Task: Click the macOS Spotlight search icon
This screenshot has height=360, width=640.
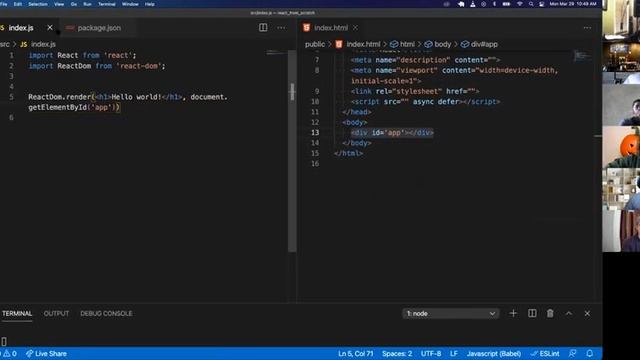Action: click(531, 4)
